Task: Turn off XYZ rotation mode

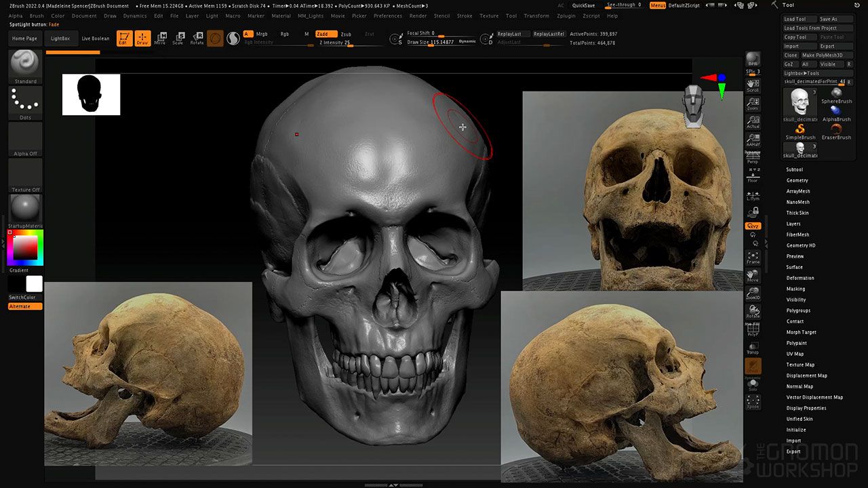Action: [753, 226]
